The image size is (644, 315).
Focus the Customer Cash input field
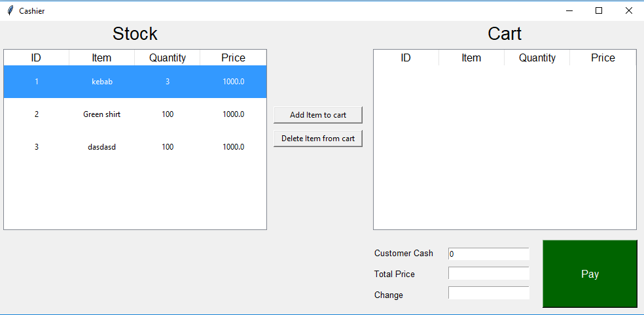click(489, 254)
